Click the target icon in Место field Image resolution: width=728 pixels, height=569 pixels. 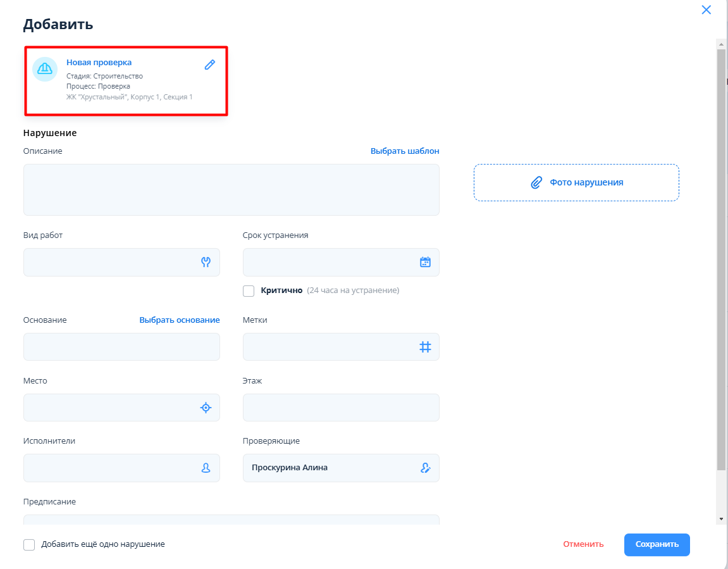coord(206,408)
